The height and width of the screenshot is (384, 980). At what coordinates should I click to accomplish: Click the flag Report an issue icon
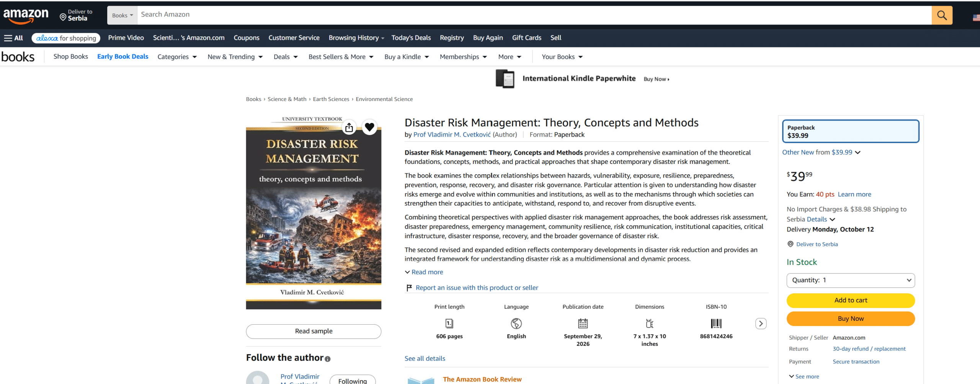tap(409, 288)
